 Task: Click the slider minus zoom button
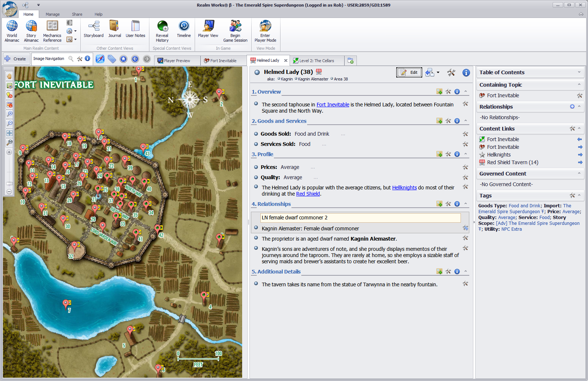point(9,192)
